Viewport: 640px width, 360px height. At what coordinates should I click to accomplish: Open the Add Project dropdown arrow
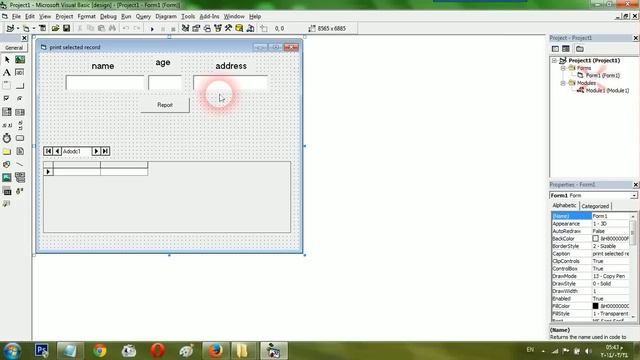tap(18, 29)
